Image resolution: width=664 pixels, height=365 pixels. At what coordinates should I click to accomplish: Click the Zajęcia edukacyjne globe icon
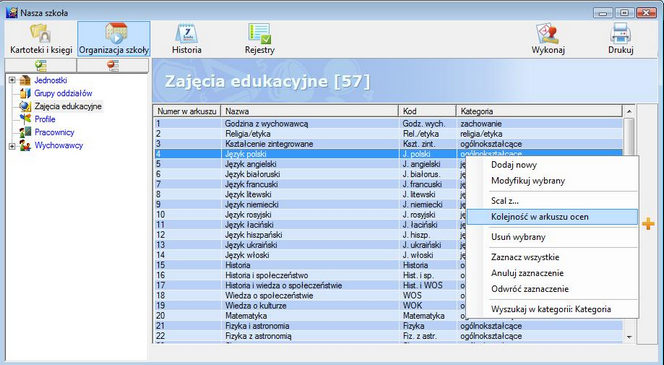[x=25, y=106]
